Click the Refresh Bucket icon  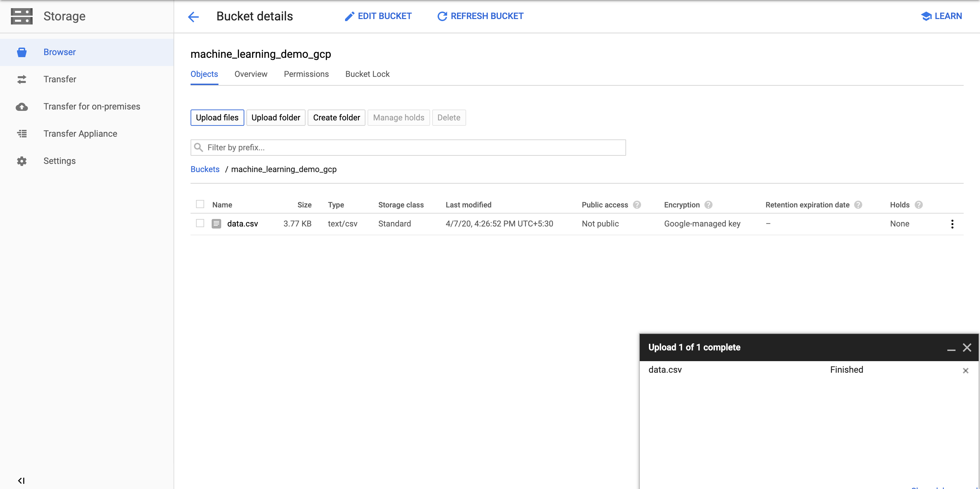441,16
